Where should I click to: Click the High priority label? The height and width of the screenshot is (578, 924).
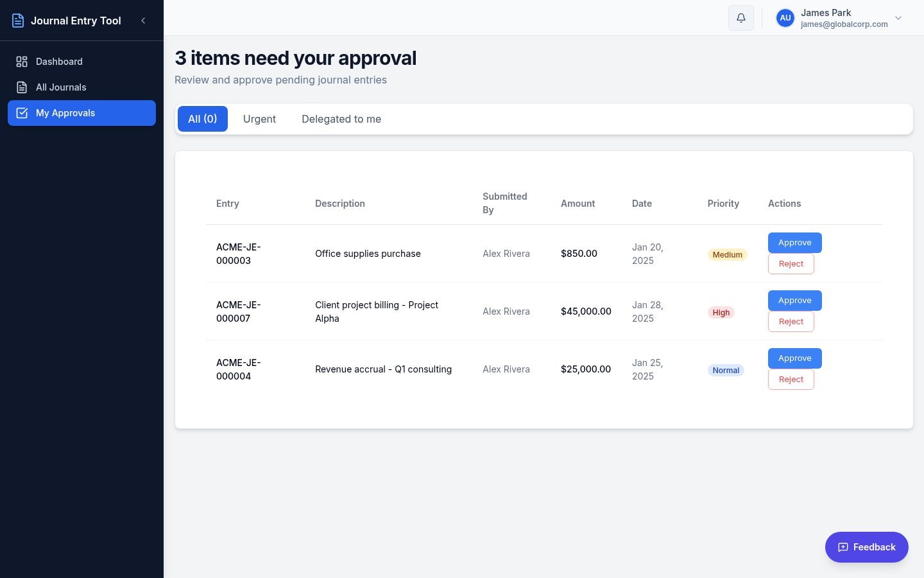pyautogui.click(x=721, y=312)
